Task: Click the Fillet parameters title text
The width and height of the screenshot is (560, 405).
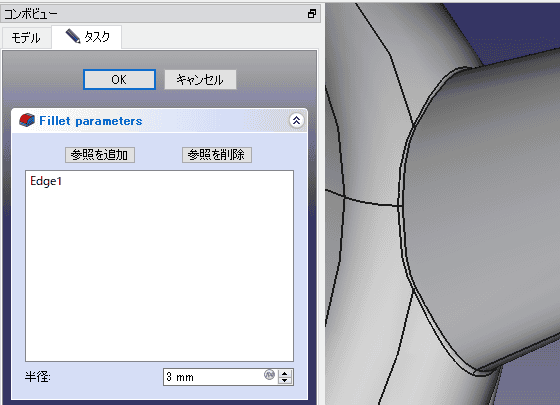Action: click(91, 121)
